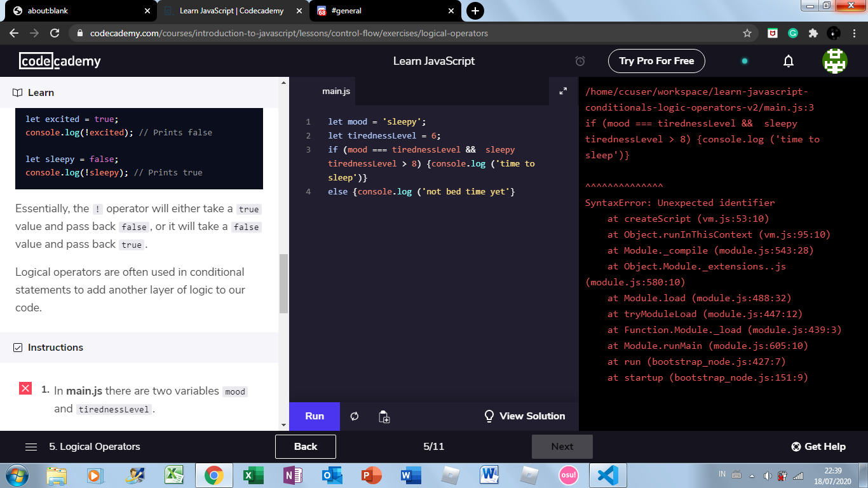Select the main.js editor tab
The width and height of the screenshot is (868, 488).
coord(336,91)
